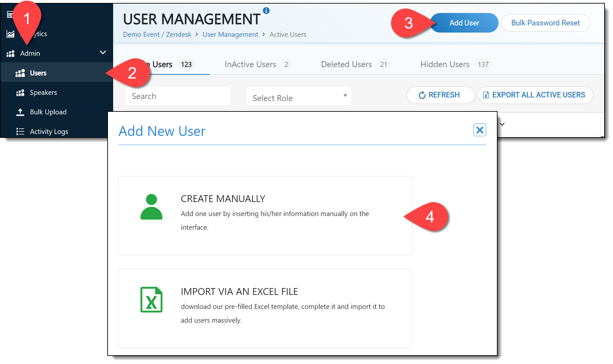The width and height of the screenshot is (613, 364).
Task: Collapse the Admin menu chevron
Action: click(x=103, y=52)
